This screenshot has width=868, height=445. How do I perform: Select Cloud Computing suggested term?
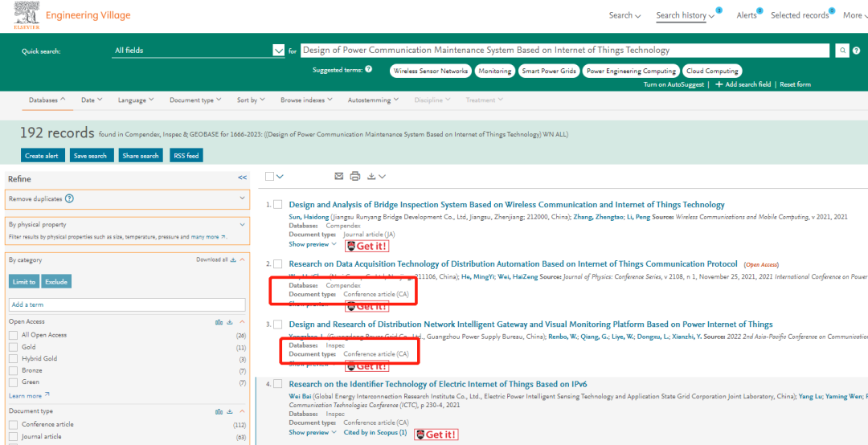(712, 71)
